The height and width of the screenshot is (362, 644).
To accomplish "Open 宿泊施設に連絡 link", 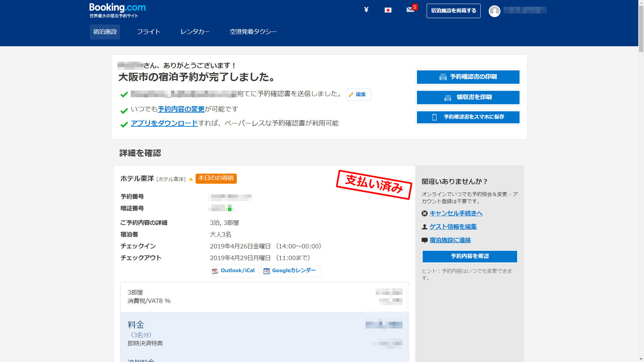I will pos(450,240).
